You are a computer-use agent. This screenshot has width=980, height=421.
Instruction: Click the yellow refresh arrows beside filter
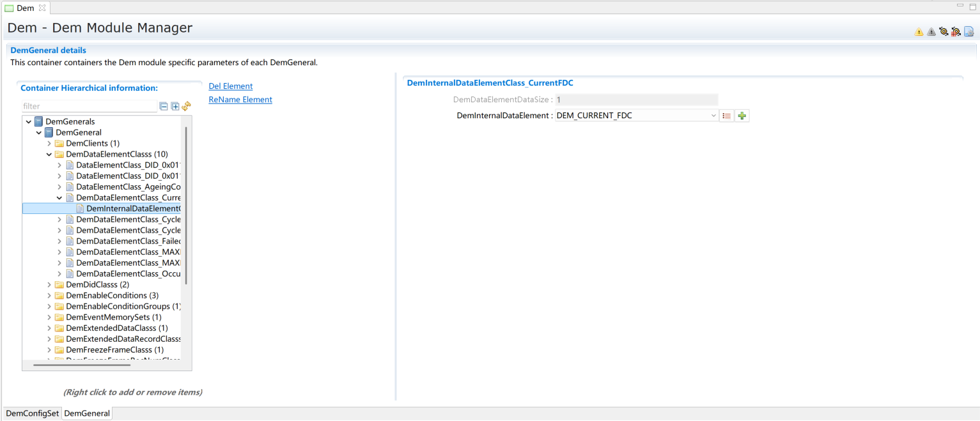tap(186, 107)
